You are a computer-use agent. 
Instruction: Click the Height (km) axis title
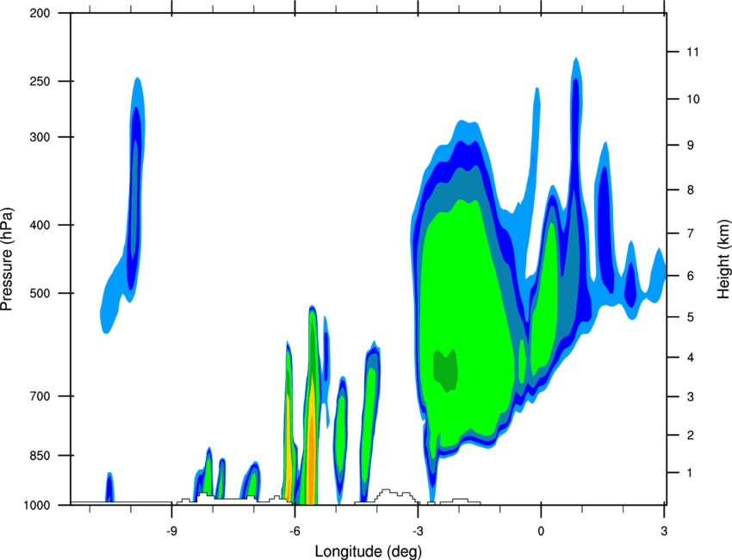(723, 258)
